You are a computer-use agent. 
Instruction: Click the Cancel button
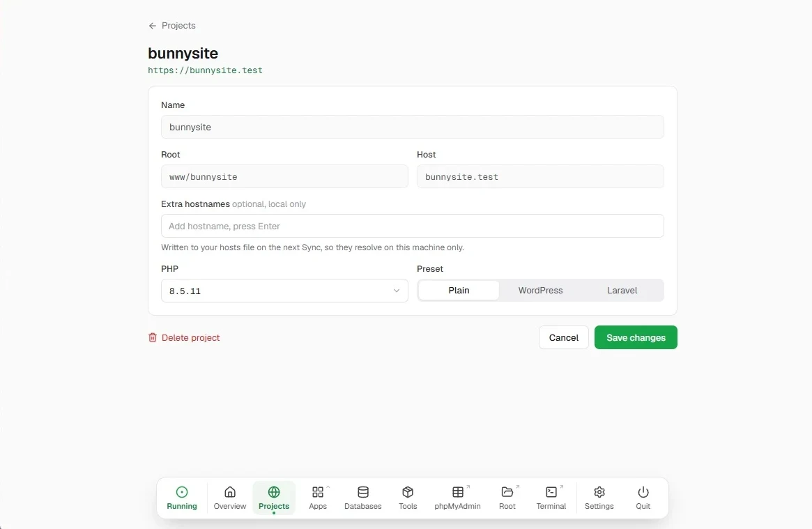coord(563,337)
